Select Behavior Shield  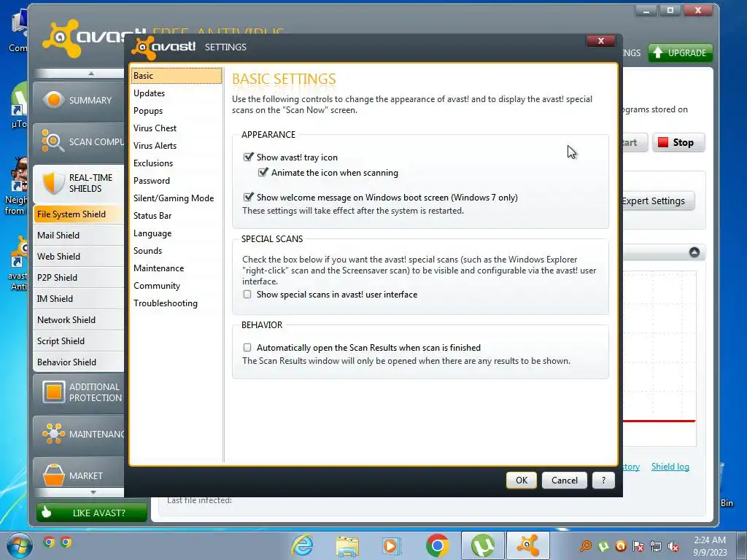(x=79, y=362)
